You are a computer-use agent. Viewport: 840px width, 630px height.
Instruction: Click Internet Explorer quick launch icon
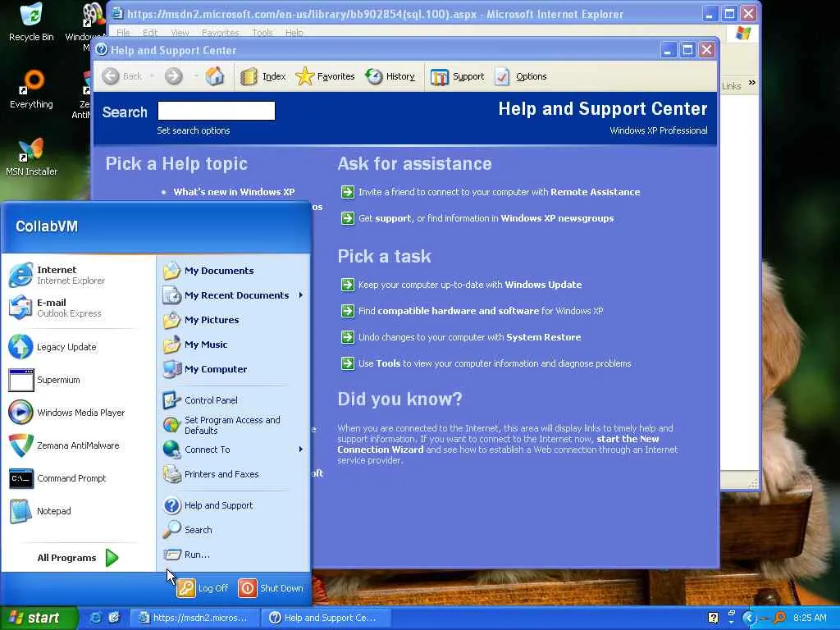95,618
